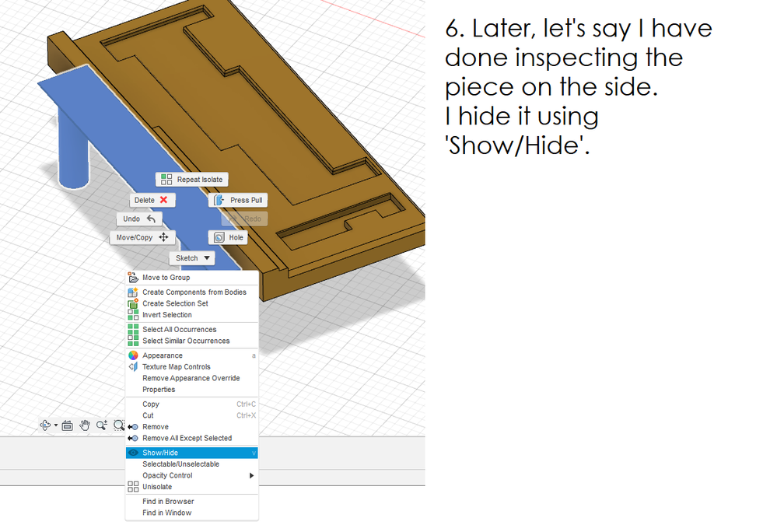Click the Texture Map Controls icon
The width and height of the screenshot is (777, 532).
pyautogui.click(x=133, y=367)
